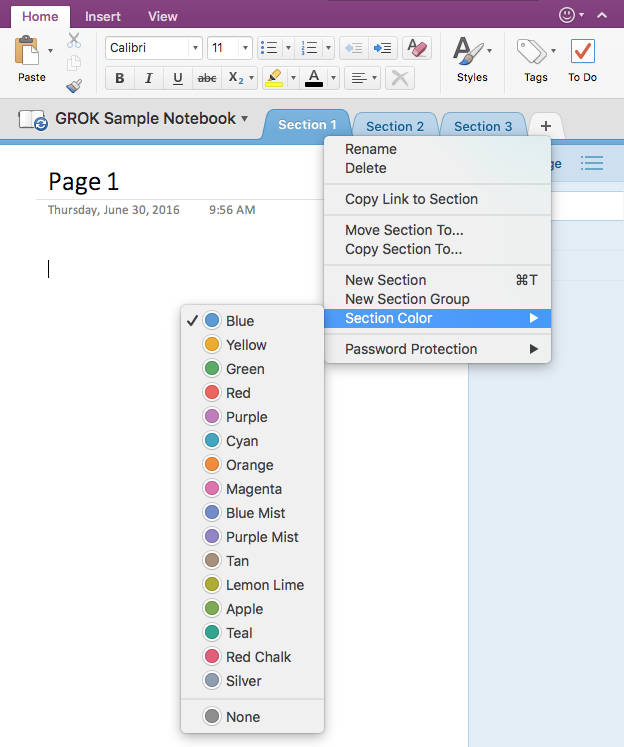Toggle bold formatting
Screen dimensions: 624x747
click(x=120, y=78)
